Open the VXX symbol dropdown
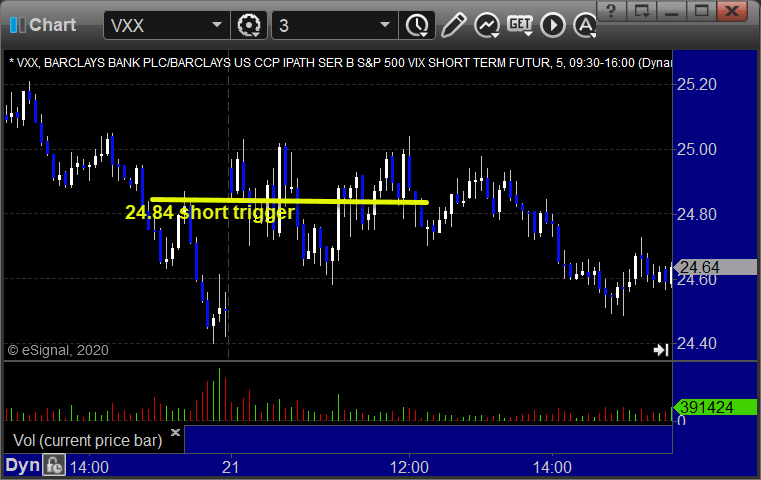761x480 pixels. pos(217,25)
